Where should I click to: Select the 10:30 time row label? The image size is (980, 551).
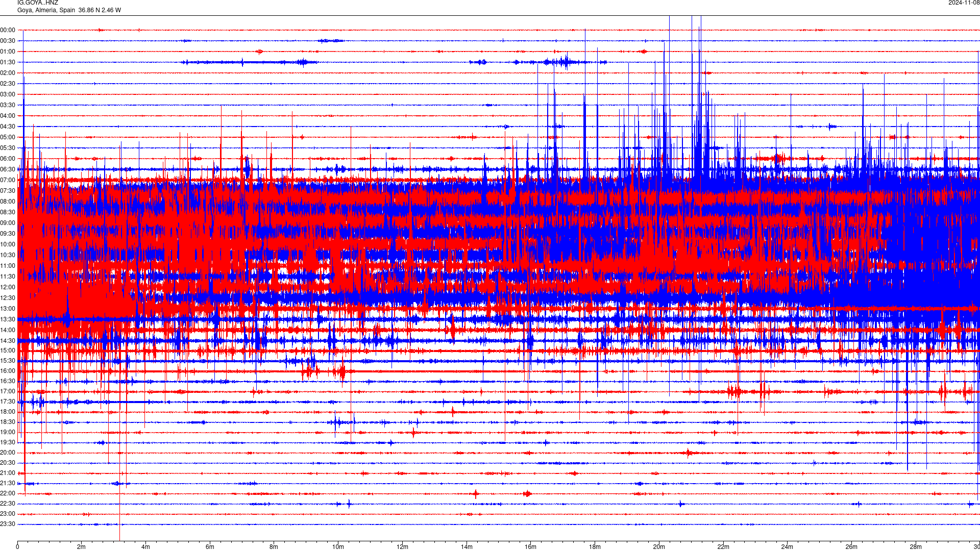click(8, 255)
